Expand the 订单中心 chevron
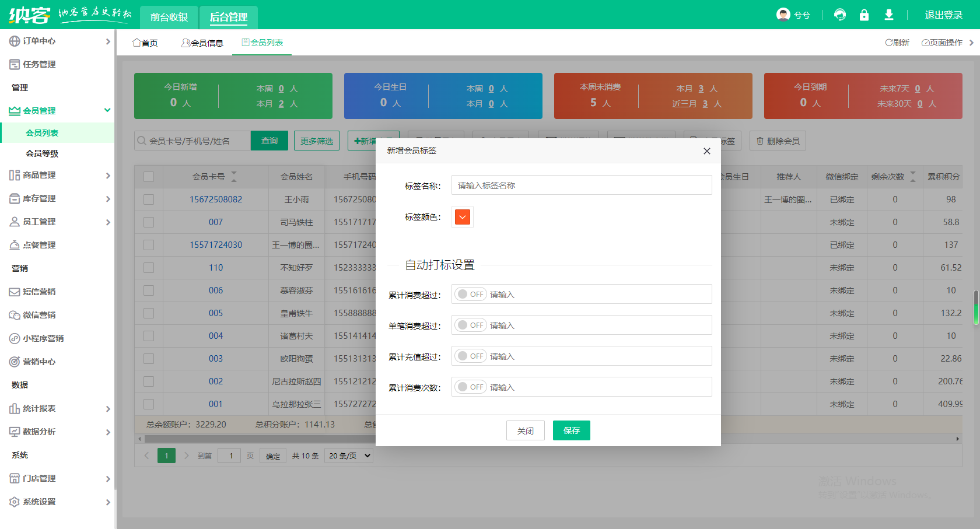The height and width of the screenshot is (529, 980). pyautogui.click(x=108, y=41)
